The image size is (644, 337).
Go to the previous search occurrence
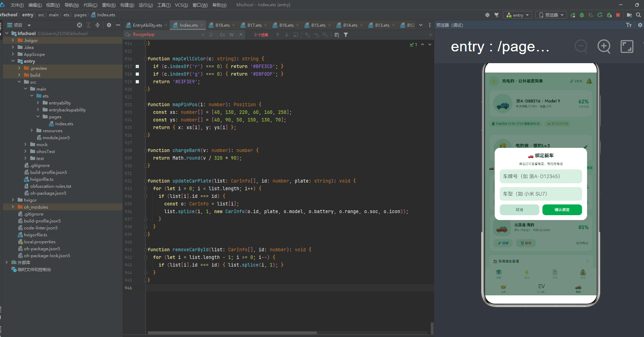coord(278,35)
